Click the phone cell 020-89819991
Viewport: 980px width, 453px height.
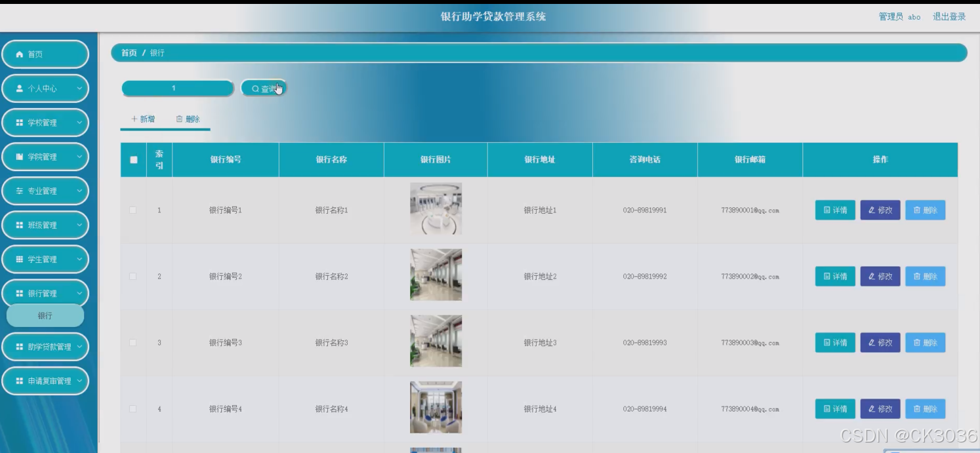645,210
